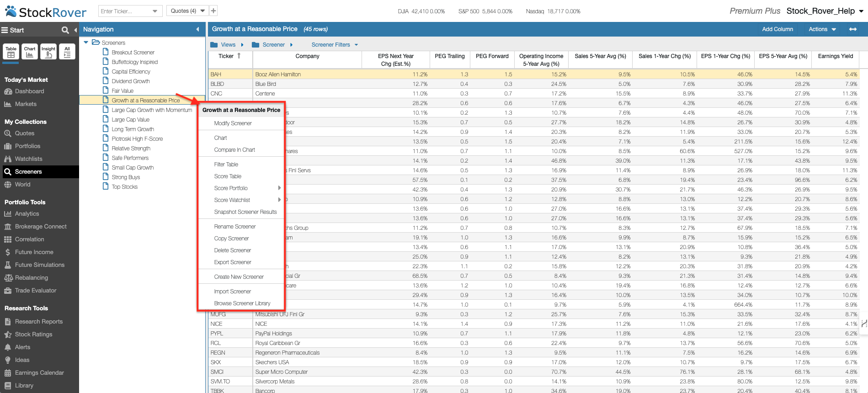
Task: Open Ideas in sidebar
Action: [x=22, y=360]
